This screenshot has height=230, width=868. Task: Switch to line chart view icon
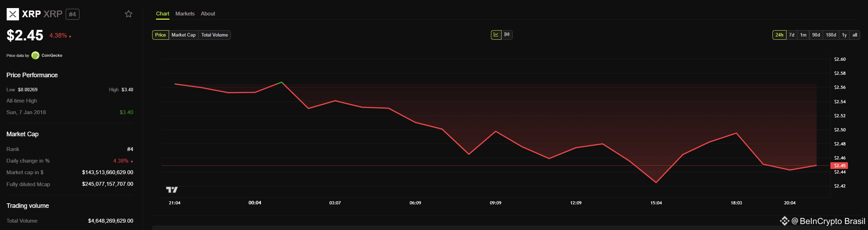click(496, 35)
